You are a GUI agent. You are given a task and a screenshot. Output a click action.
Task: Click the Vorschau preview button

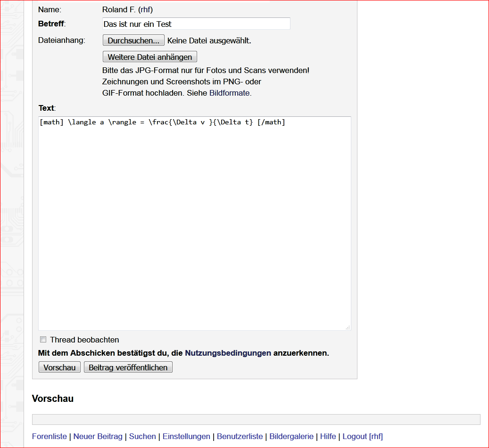[x=59, y=367]
